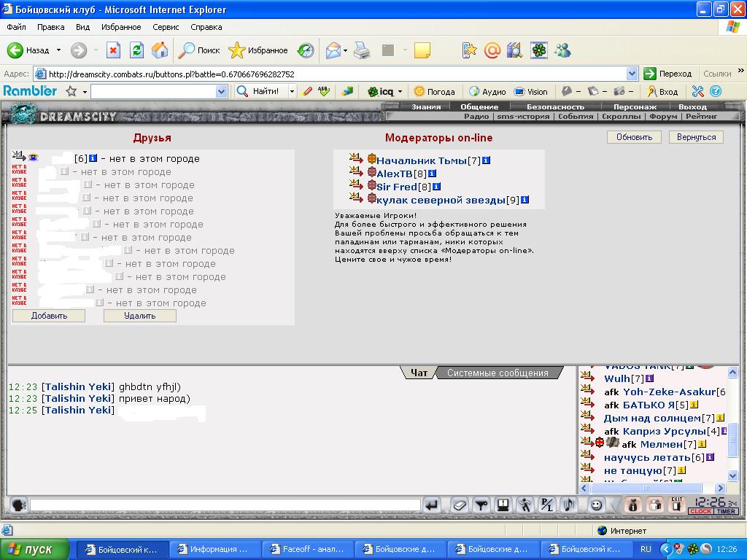Click the Обновить button
This screenshot has height=560, width=747.
click(x=634, y=137)
